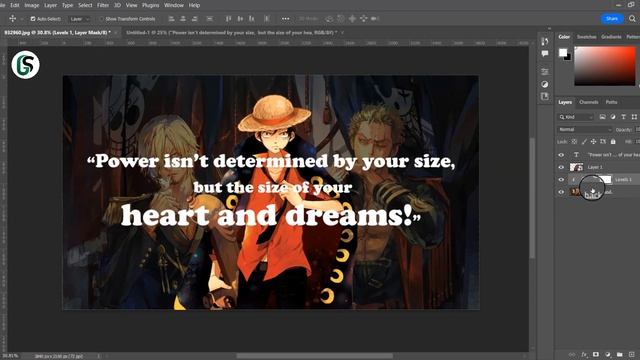Hide the Levels 1 adjustment layer

click(561, 180)
